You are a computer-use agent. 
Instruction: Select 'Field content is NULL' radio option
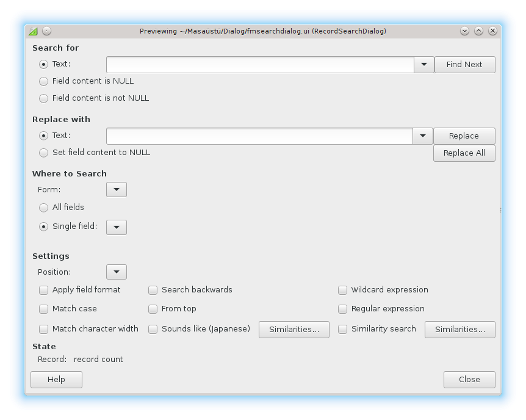tap(44, 81)
